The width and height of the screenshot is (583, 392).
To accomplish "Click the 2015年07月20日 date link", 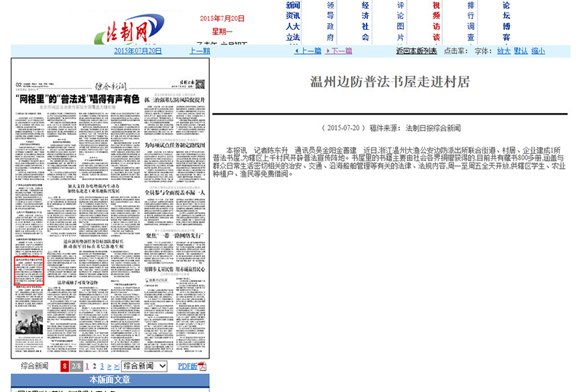I will point(138,50).
